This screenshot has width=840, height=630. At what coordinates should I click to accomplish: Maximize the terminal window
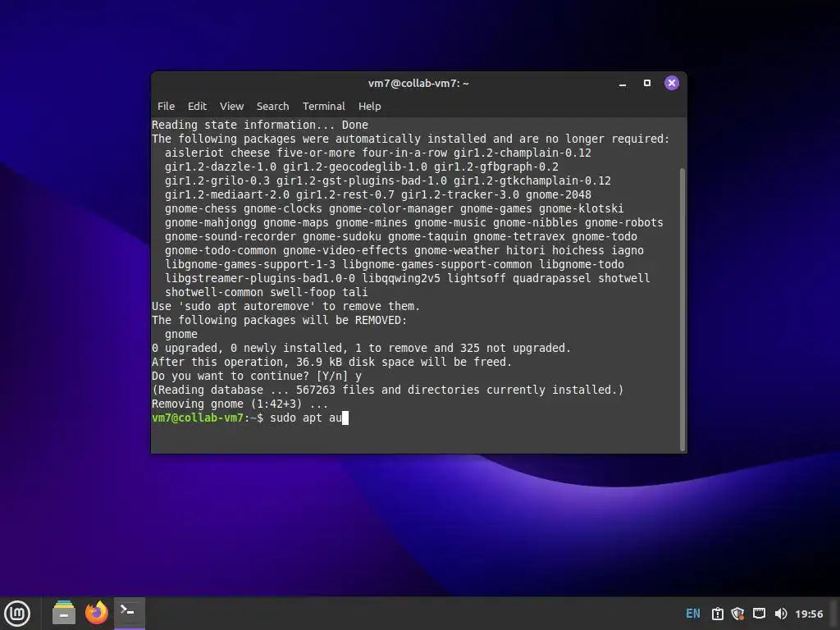647,83
